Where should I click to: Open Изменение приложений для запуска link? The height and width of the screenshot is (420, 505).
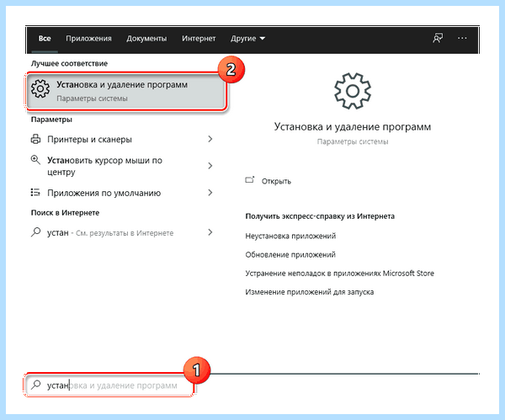(310, 292)
